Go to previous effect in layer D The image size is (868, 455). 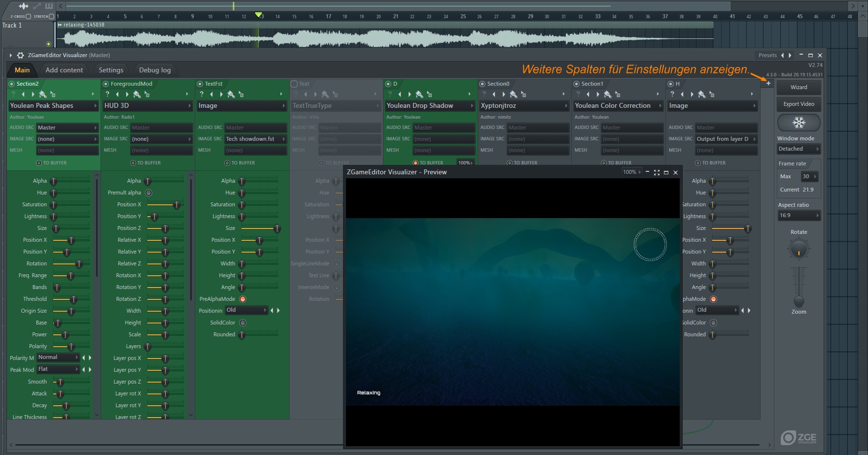tap(400, 94)
